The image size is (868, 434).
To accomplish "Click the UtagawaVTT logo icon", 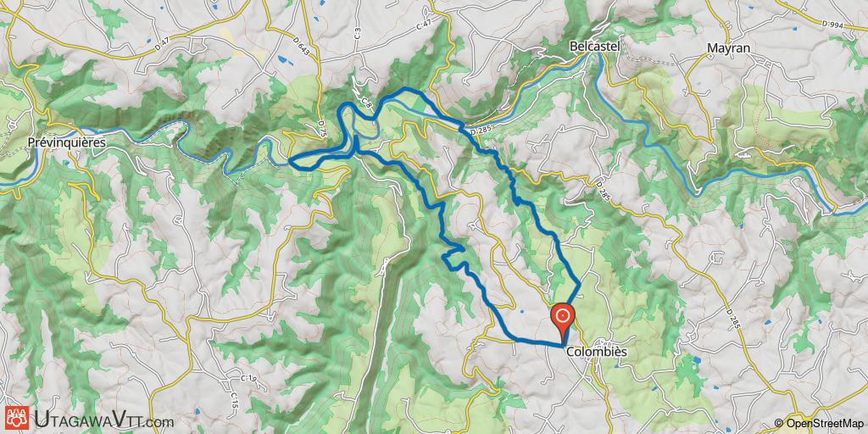I will [x=17, y=419].
